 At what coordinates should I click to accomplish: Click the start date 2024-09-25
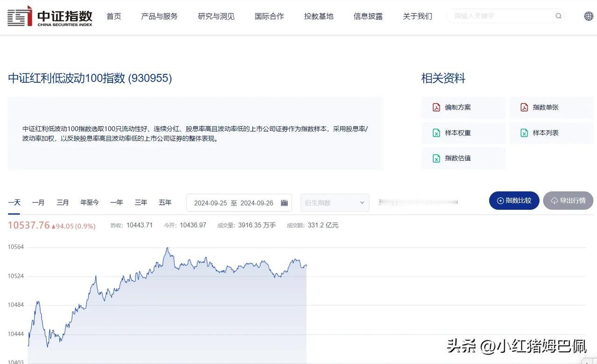coord(210,203)
